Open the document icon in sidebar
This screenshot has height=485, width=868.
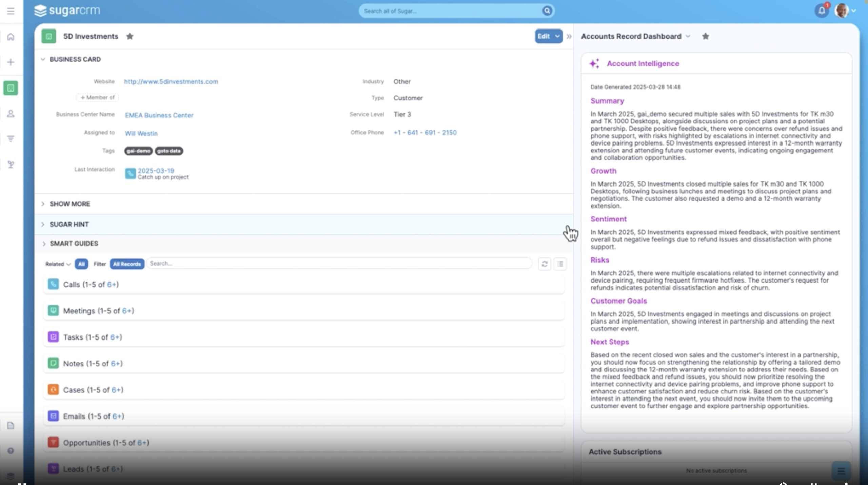point(11,425)
